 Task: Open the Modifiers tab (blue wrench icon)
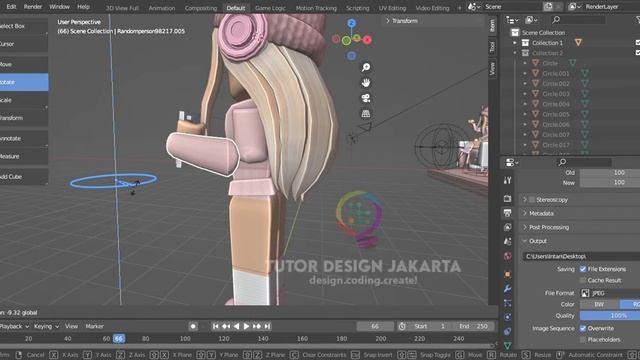click(508, 289)
